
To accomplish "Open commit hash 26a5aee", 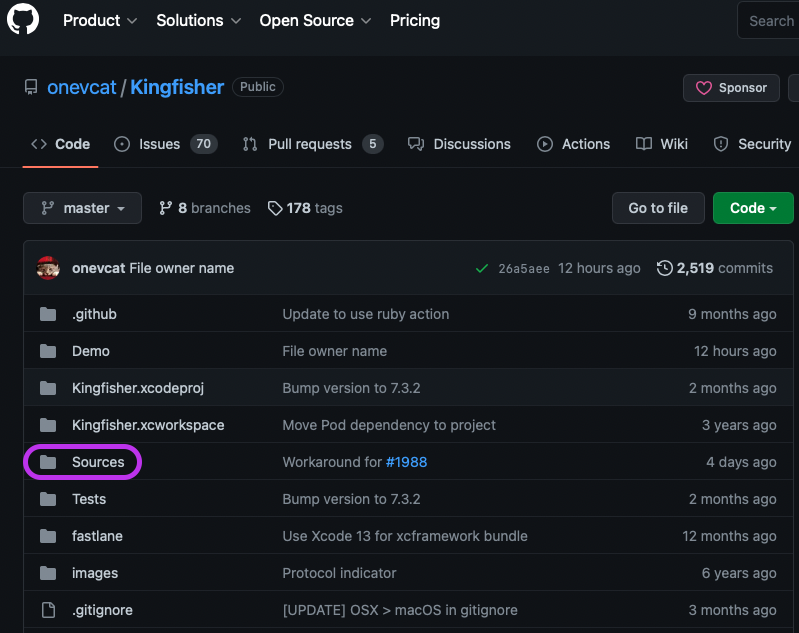I will (524, 269).
